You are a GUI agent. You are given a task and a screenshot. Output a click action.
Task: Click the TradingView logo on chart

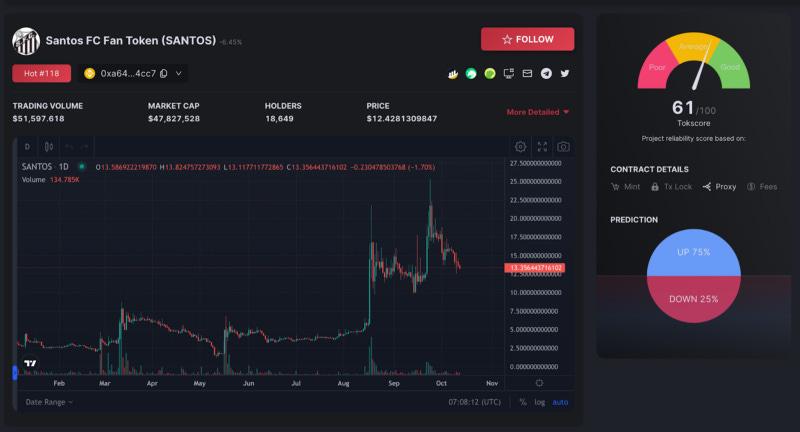[30, 363]
